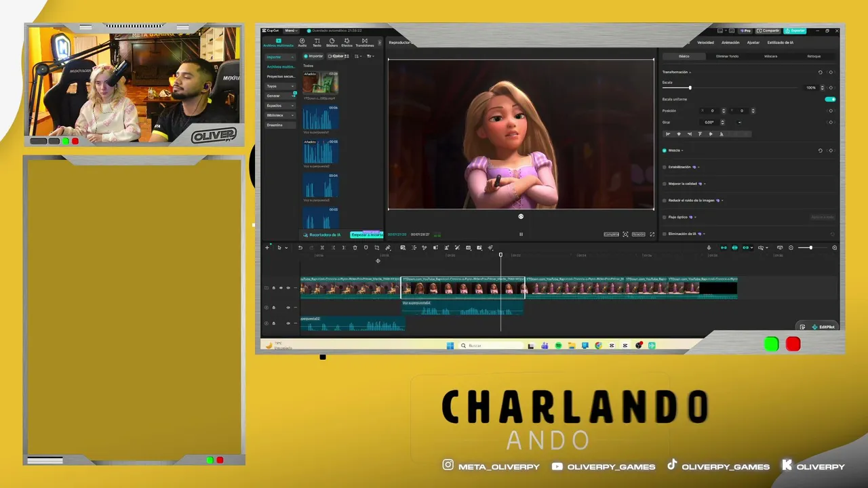
Task: Open the Windows Start menu
Action: (450, 346)
